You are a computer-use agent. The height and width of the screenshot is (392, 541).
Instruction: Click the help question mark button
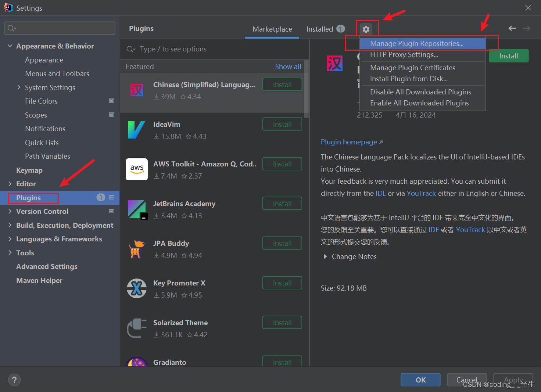[x=14, y=380]
